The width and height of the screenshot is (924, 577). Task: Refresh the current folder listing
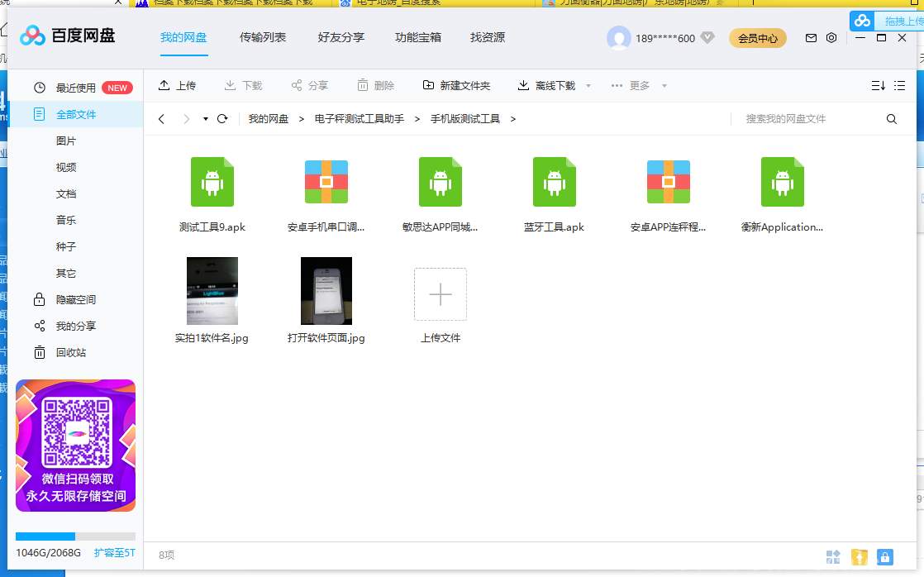click(x=222, y=119)
